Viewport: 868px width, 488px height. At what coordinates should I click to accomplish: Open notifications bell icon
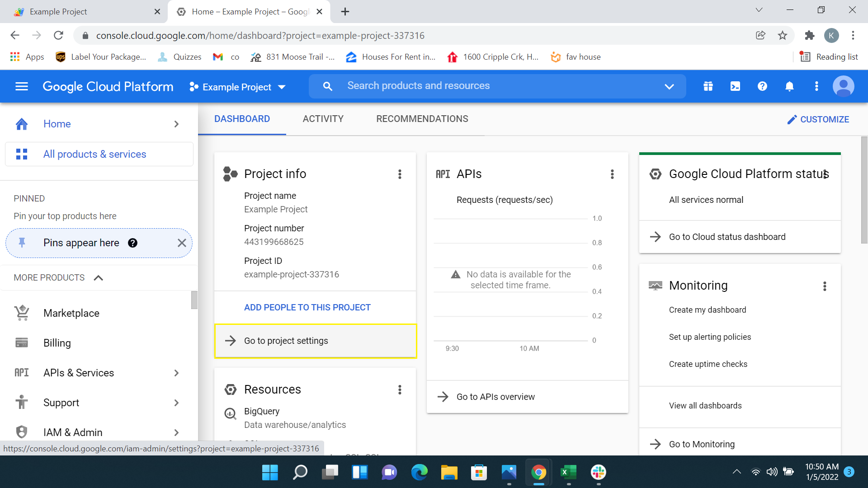[x=789, y=86]
